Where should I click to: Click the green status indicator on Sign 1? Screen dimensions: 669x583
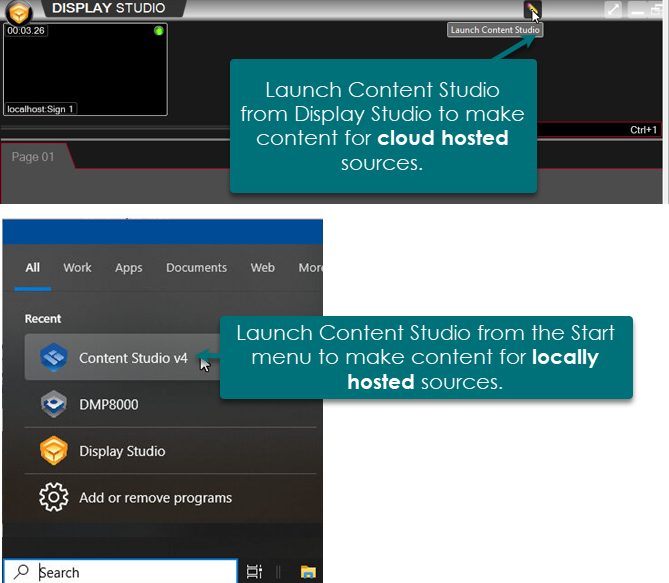(x=158, y=31)
